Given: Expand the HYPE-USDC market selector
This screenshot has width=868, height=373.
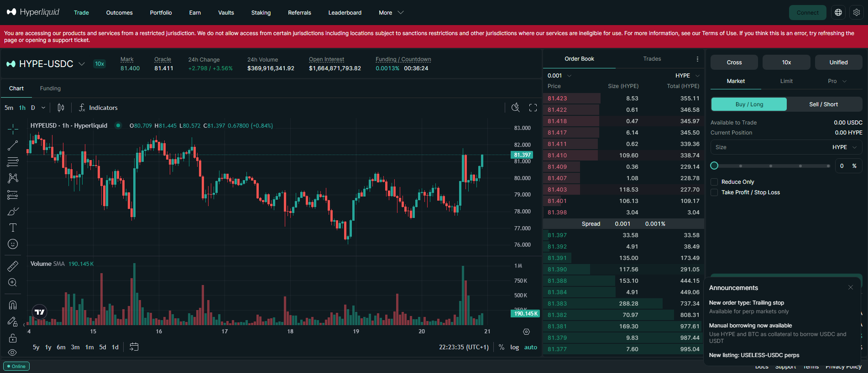Looking at the screenshot, I should point(46,64).
